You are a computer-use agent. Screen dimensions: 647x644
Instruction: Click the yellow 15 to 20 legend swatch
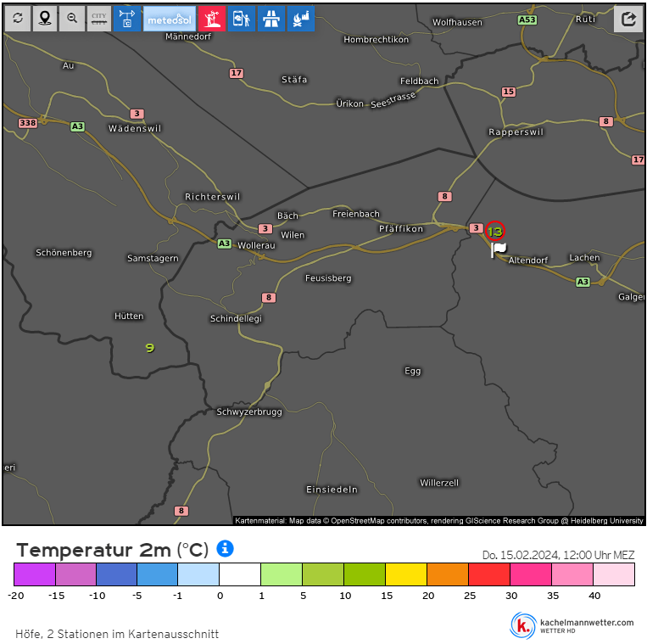(x=405, y=574)
